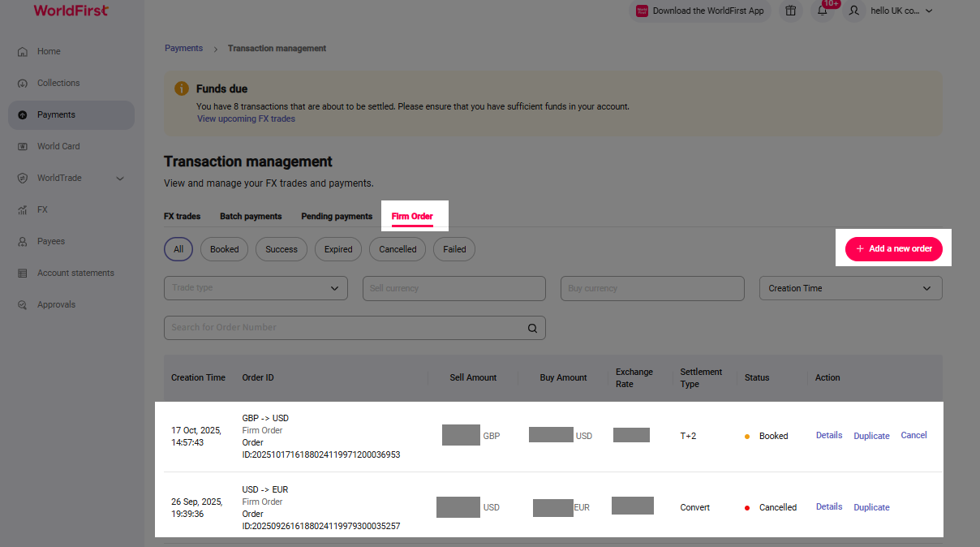Click the Sell currency input field
The width and height of the screenshot is (980, 547).
click(453, 288)
